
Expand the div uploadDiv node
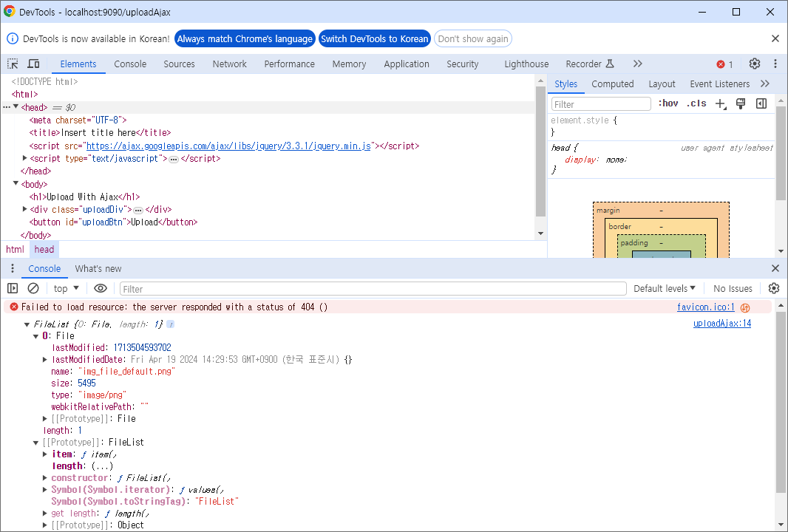pyautogui.click(x=24, y=209)
